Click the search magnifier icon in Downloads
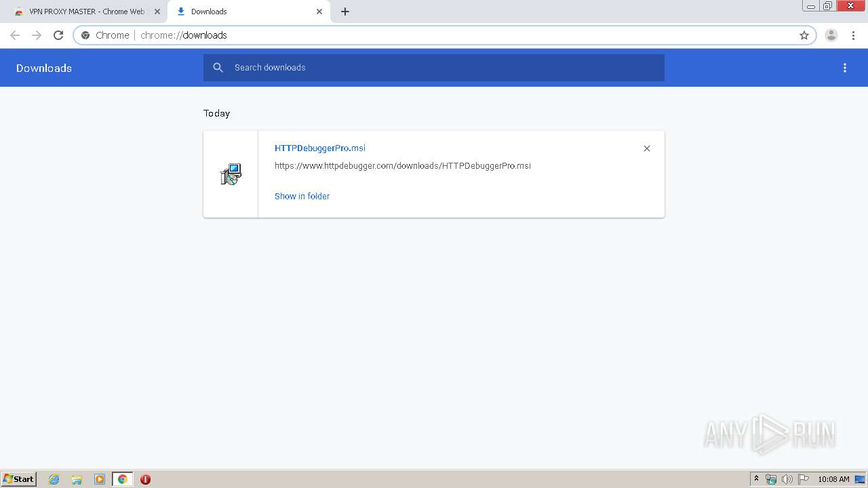Image resolution: width=868 pixels, height=488 pixels. pos(218,68)
